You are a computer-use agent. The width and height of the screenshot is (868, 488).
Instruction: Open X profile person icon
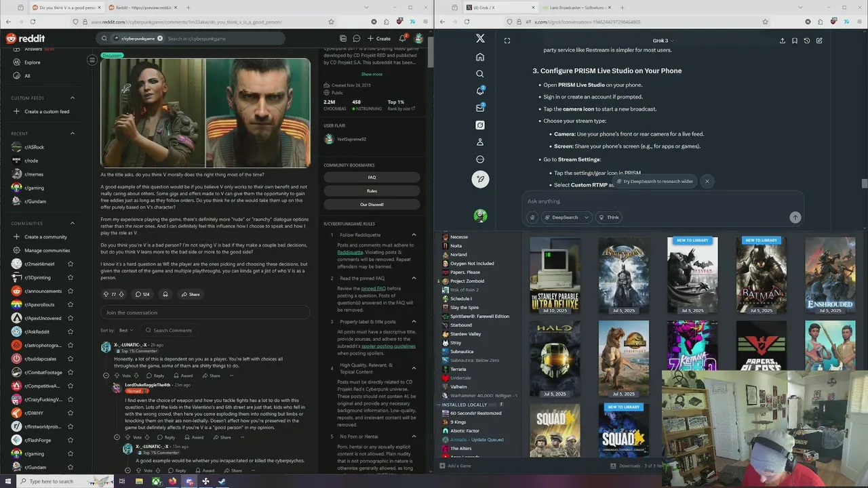click(x=480, y=142)
